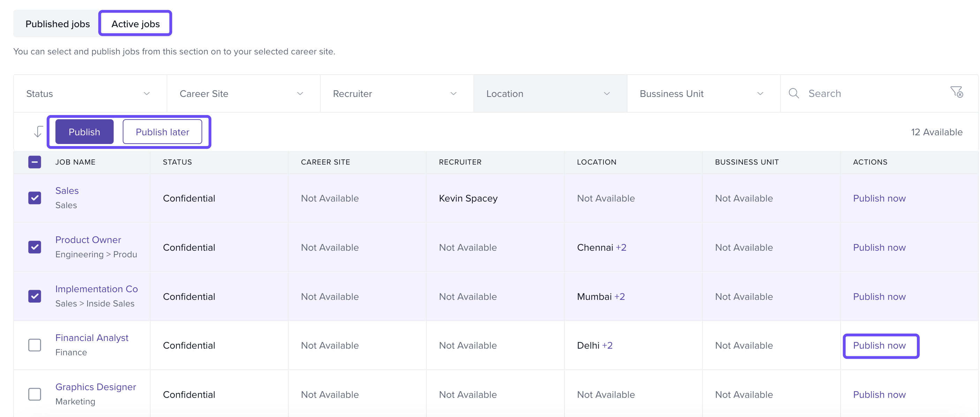Select the Active jobs tab
This screenshot has width=980, height=417.
click(x=135, y=24)
